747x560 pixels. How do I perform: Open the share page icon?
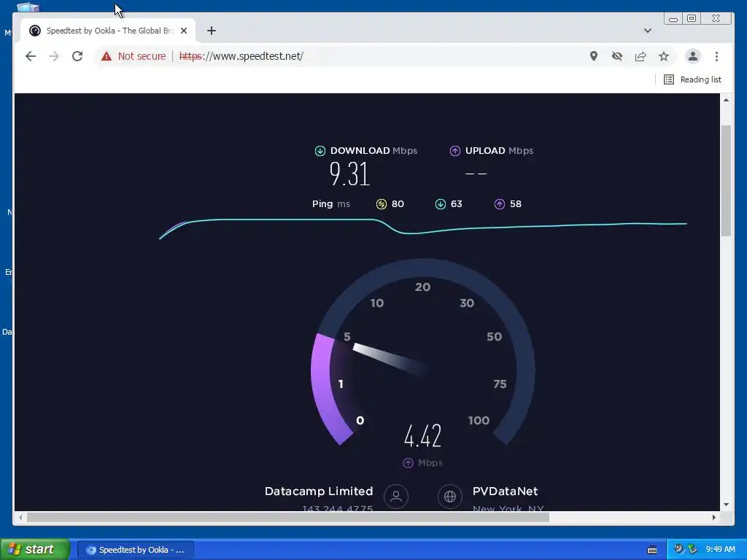640,56
